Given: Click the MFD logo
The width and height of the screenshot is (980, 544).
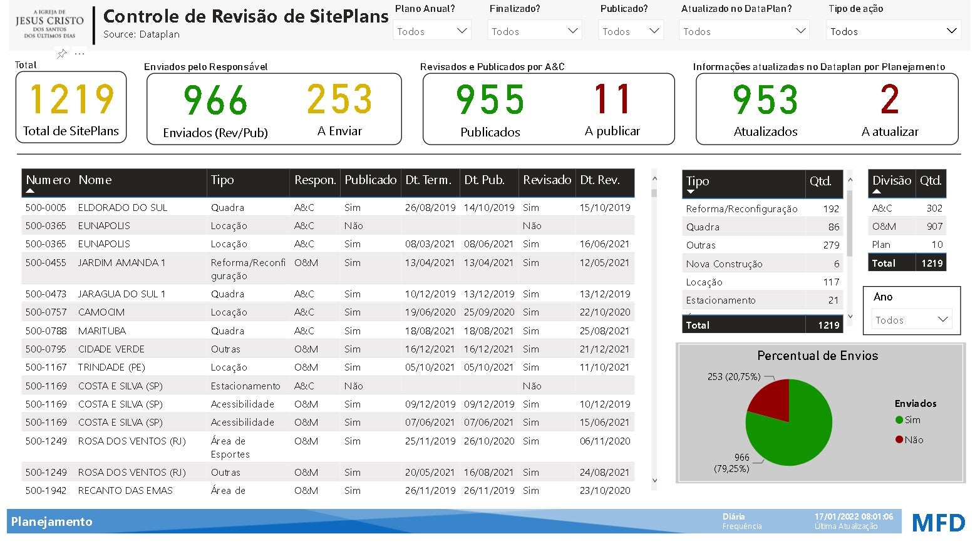Looking at the screenshot, I should 938,522.
